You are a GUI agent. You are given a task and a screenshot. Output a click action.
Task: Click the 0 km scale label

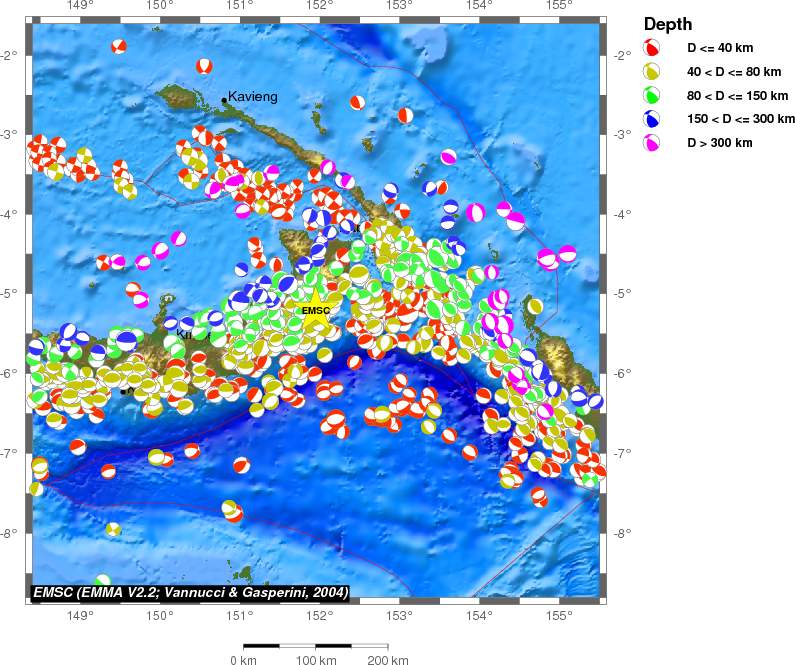(x=244, y=660)
